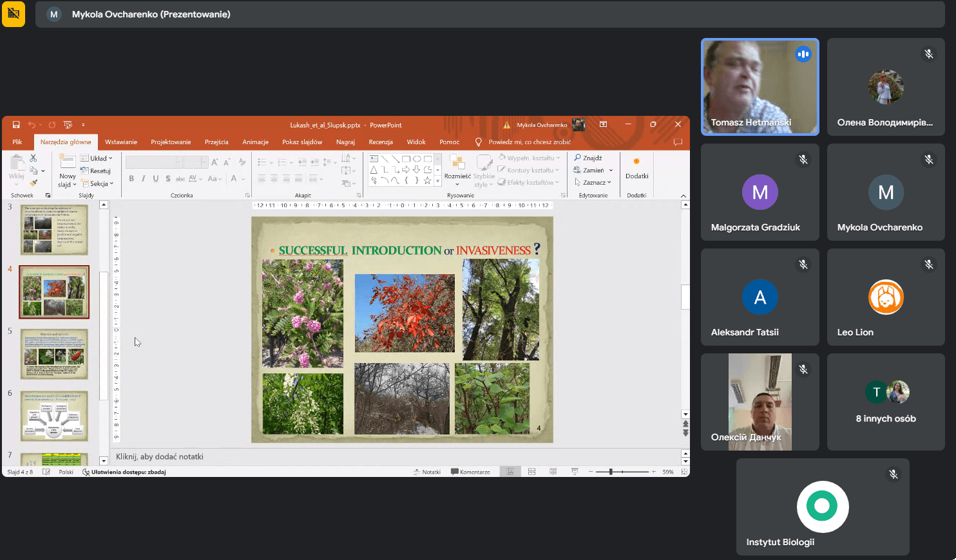Click the Nowy slajd icon
This screenshot has width=956, height=560.
click(67, 163)
